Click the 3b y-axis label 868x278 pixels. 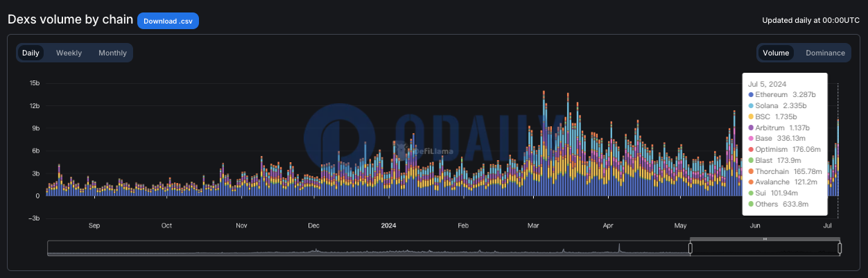click(x=35, y=173)
